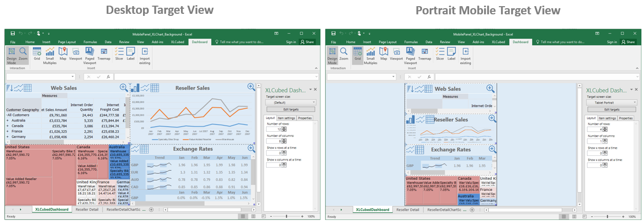644x222 pixels.
Task: Insert a Paged Viewport in Desktop window
Action: coord(90,55)
